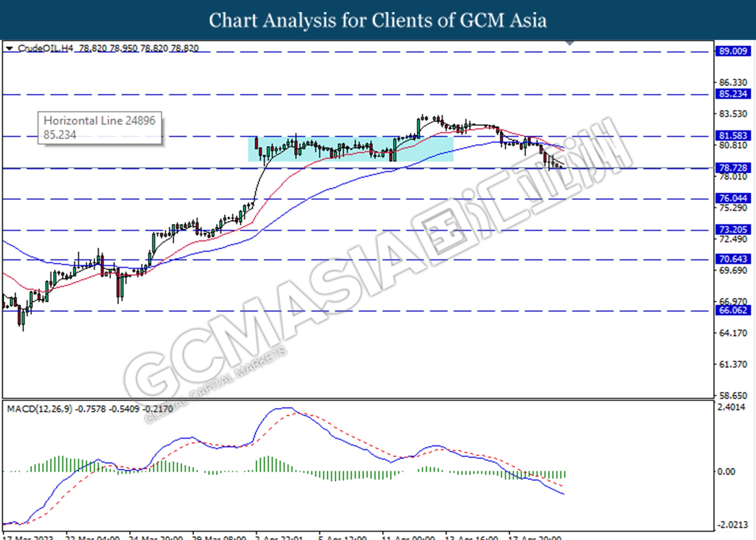Screen dimensions: 756x540
Task: Select the 70.643 price level label
Action: click(733, 259)
